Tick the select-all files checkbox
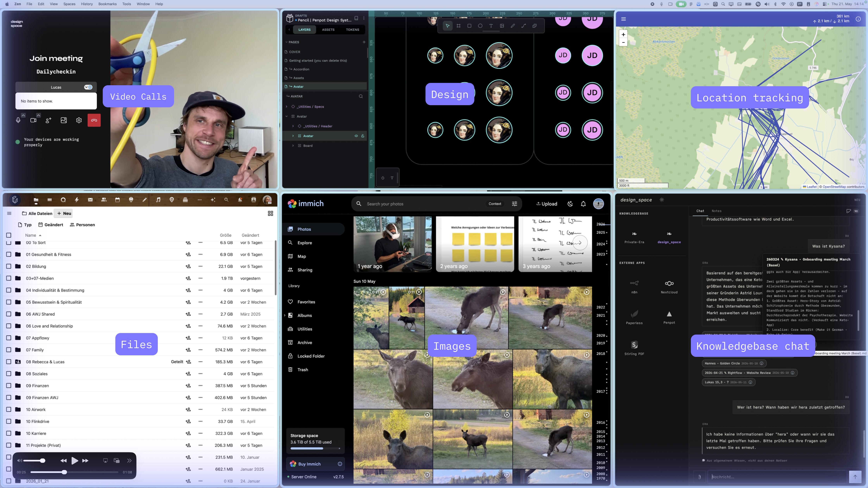The height and width of the screenshot is (488, 868). coord(9,235)
